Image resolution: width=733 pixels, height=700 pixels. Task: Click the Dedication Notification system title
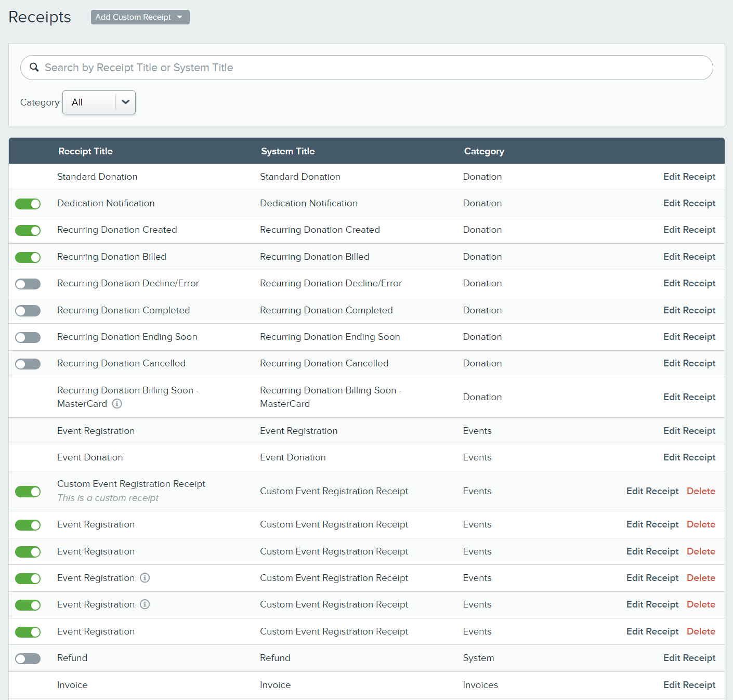(309, 203)
